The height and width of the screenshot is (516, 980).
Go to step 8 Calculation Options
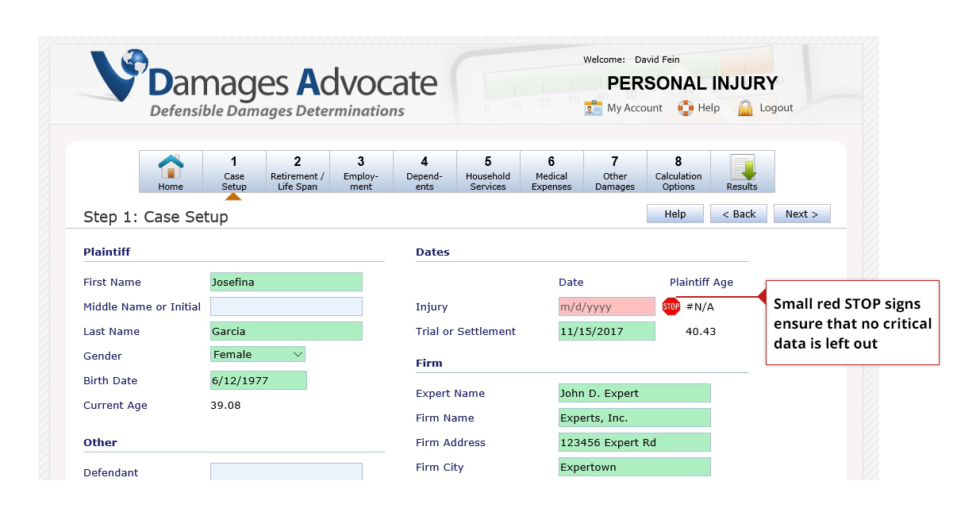point(678,171)
